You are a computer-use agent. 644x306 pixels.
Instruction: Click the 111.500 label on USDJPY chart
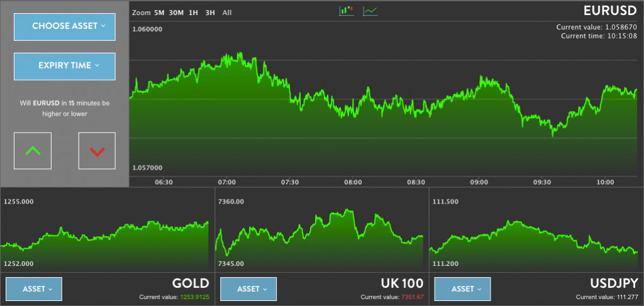point(446,202)
